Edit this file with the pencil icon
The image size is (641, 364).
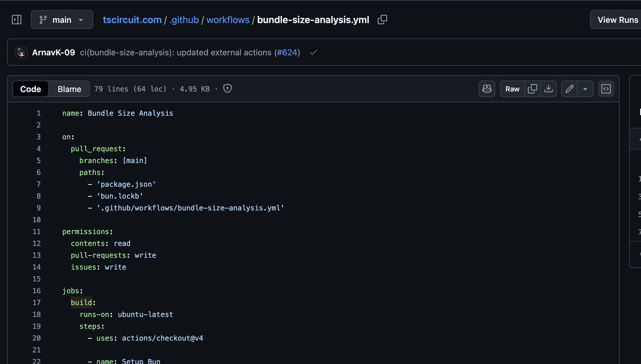[x=569, y=89]
